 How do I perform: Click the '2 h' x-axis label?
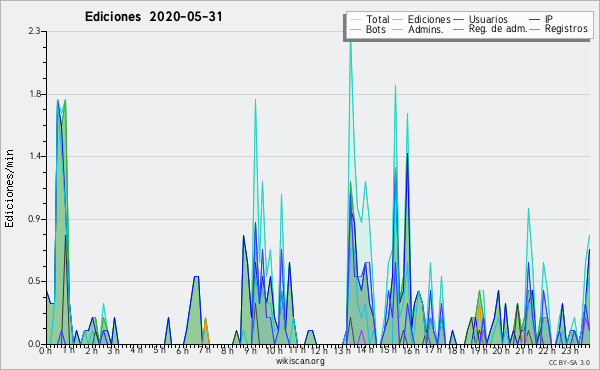pyautogui.click(x=91, y=351)
